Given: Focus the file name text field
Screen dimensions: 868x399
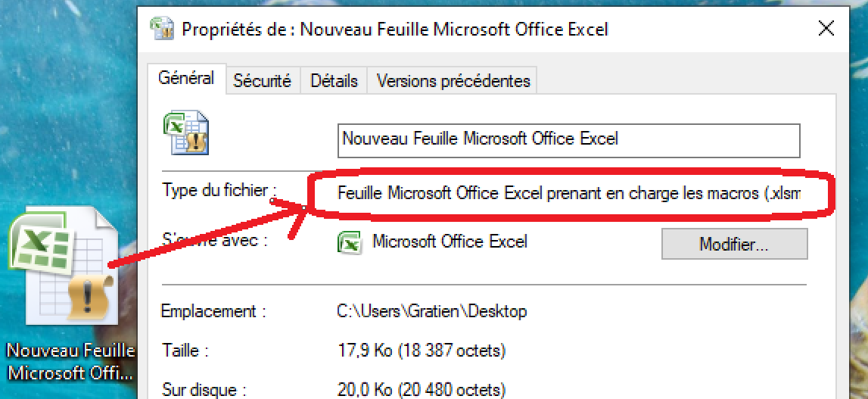Looking at the screenshot, I should pos(568,139).
